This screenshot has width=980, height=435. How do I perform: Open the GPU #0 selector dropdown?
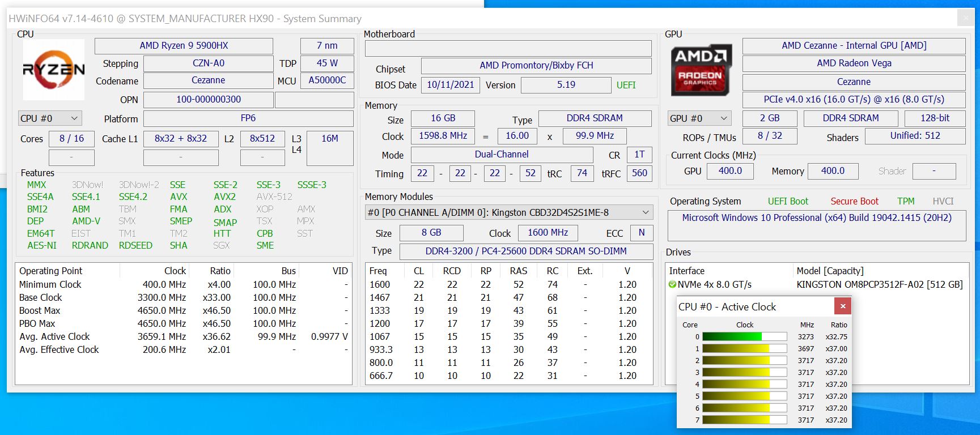699,118
